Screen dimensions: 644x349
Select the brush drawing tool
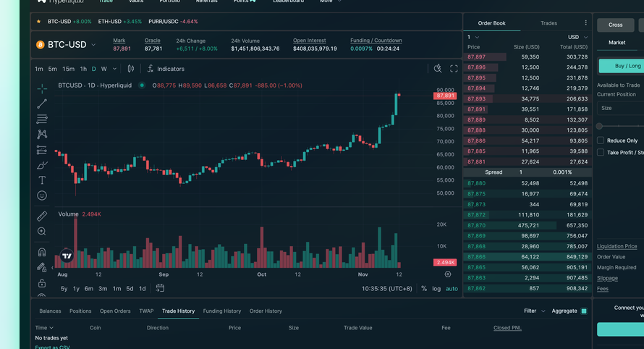tap(42, 165)
